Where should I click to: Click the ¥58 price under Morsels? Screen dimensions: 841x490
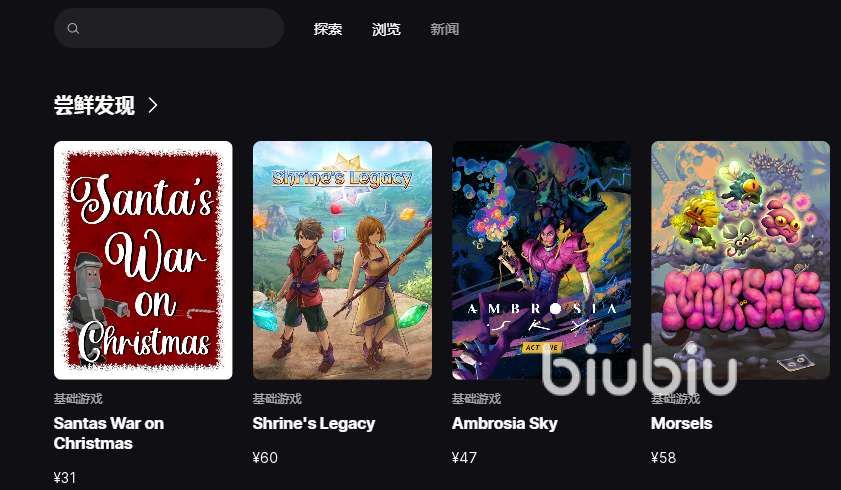coord(663,458)
